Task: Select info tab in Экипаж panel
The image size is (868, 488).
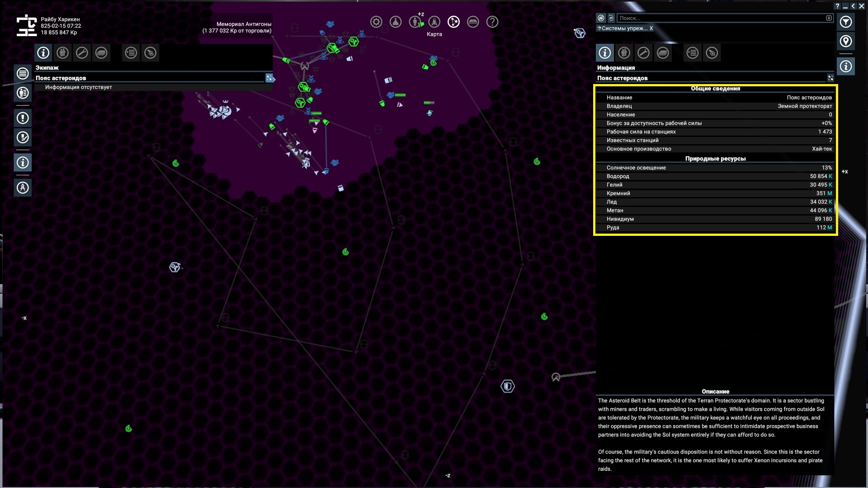Action: tap(43, 53)
